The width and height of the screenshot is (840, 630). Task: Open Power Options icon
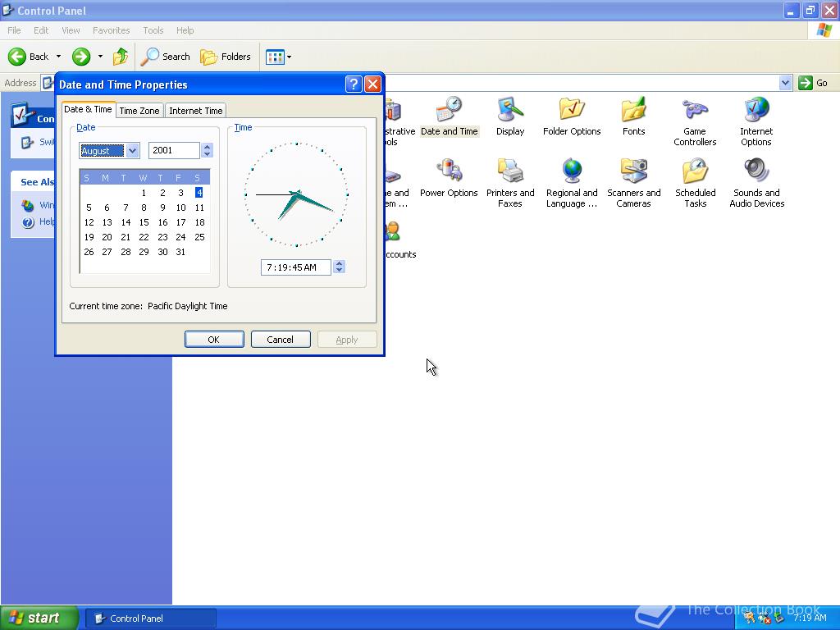[449, 178]
